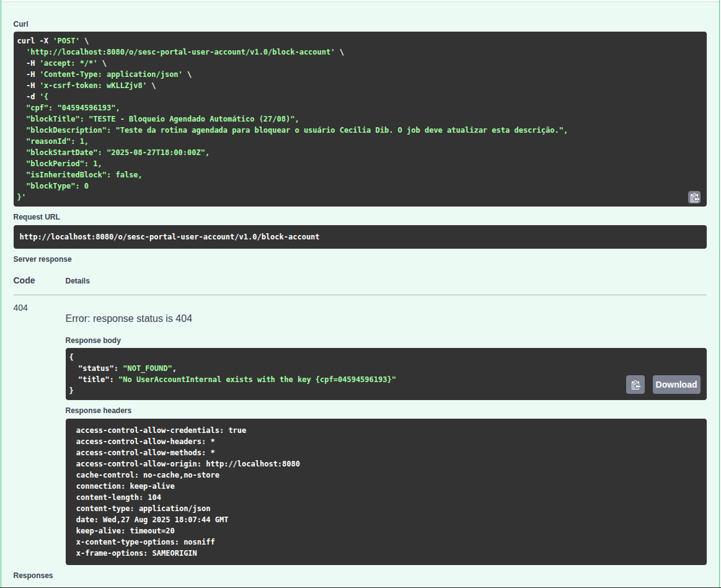The width and height of the screenshot is (721, 588).
Task: Select the 404 status code value
Action: (20, 308)
